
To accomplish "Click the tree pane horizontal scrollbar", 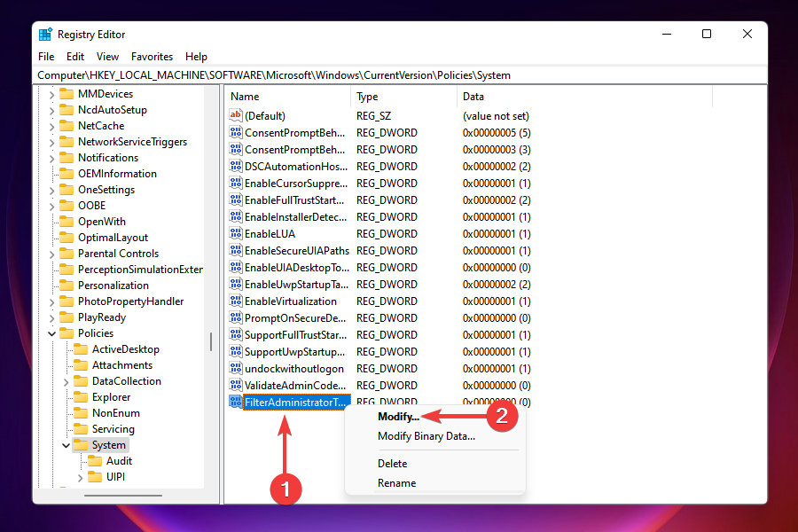I will (x=123, y=495).
